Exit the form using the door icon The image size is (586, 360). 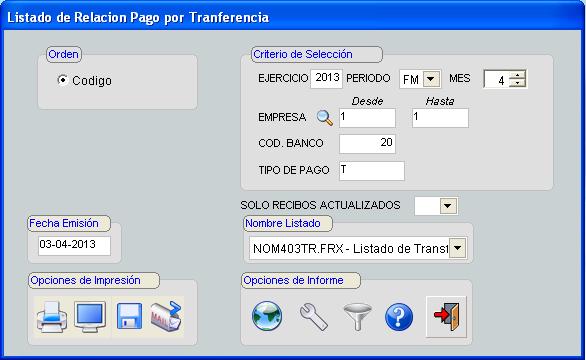446,317
